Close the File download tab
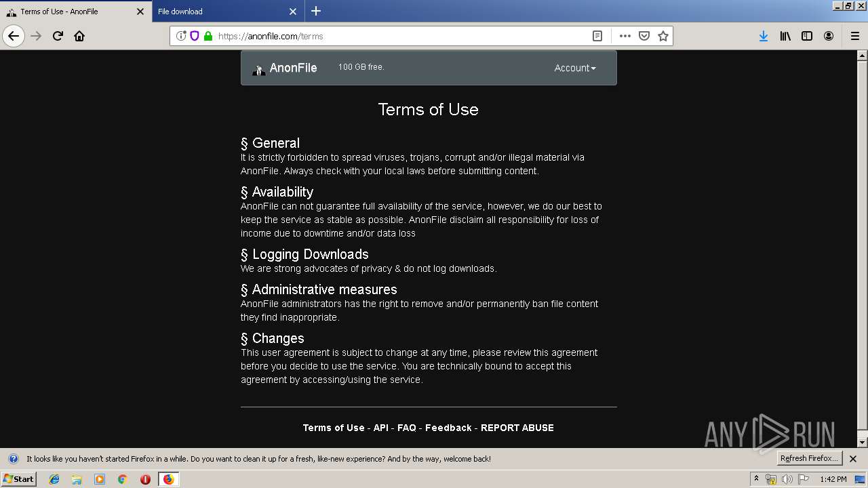The image size is (868, 488). (293, 12)
